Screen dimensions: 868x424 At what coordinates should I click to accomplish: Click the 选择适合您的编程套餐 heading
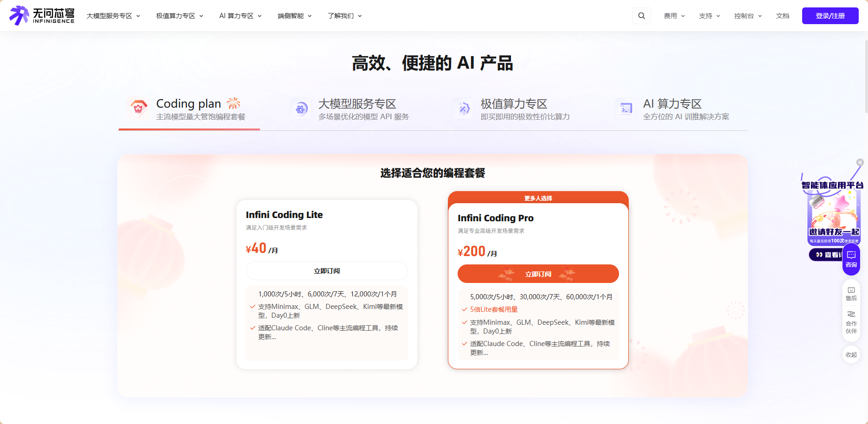pyautogui.click(x=433, y=173)
